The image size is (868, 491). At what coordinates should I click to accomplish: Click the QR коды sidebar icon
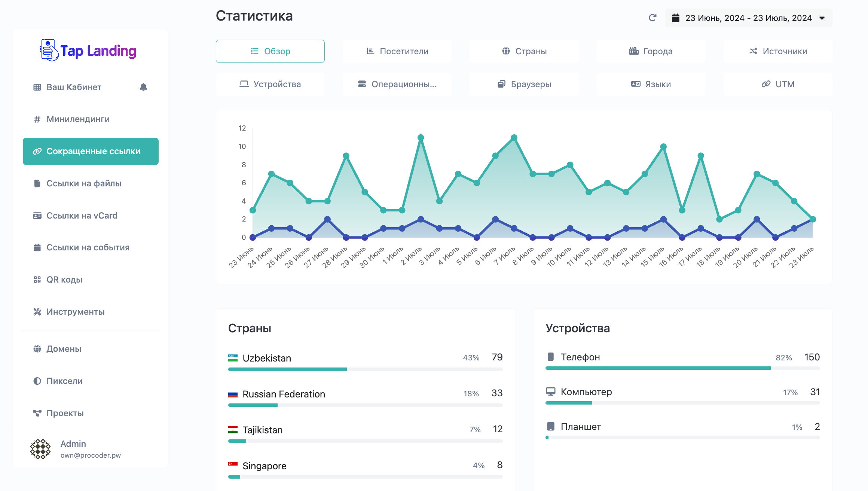(x=37, y=280)
